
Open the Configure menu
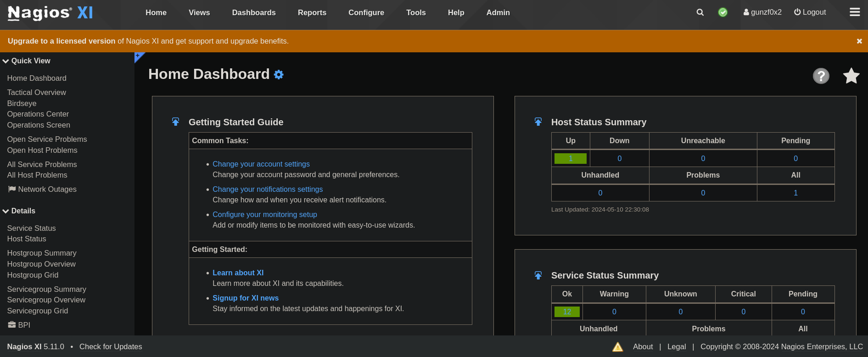click(x=366, y=12)
